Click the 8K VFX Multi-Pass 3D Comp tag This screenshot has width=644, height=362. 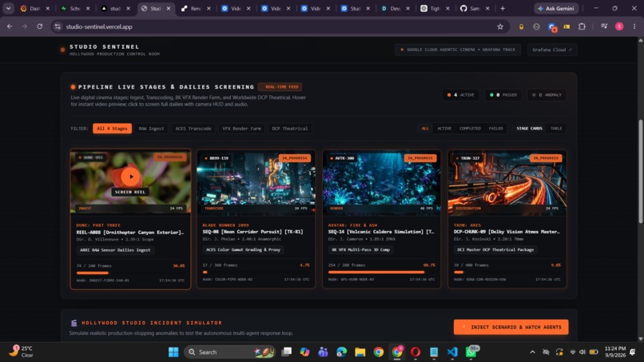[360, 249]
